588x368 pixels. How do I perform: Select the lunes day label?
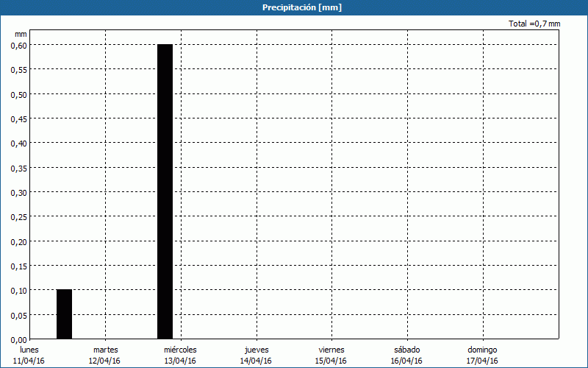(29, 350)
